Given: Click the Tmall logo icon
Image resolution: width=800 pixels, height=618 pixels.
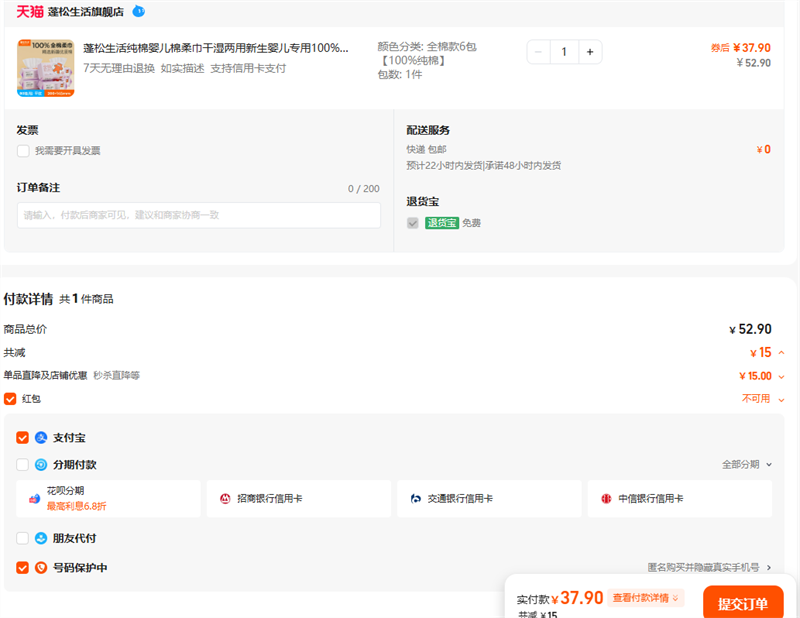Looking at the screenshot, I should pyautogui.click(x=30, y=12).
